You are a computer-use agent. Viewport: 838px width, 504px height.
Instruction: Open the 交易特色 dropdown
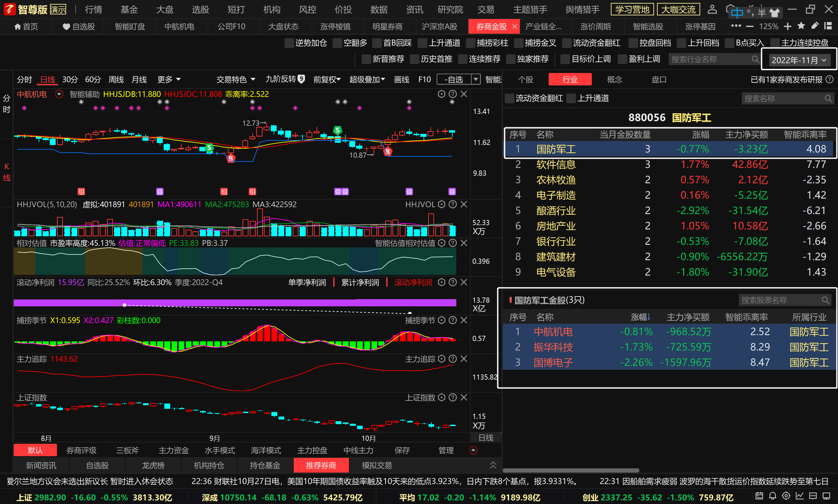(236, 80)
